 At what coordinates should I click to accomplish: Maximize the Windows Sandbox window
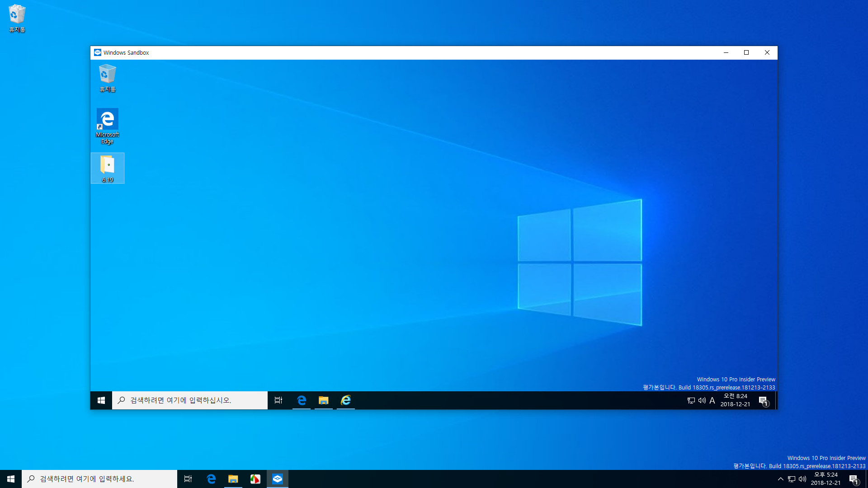(746, 52)
